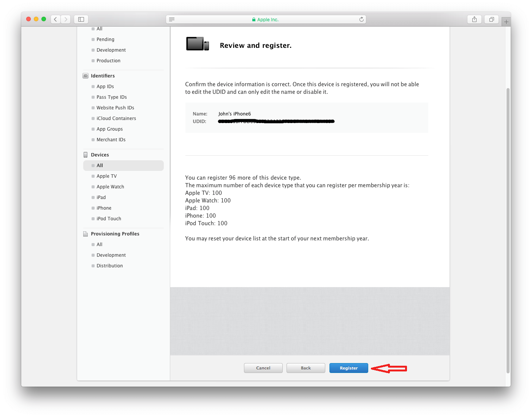Toggle the Safari sidebar button
The image size is (532, 417).
[81, 19]
